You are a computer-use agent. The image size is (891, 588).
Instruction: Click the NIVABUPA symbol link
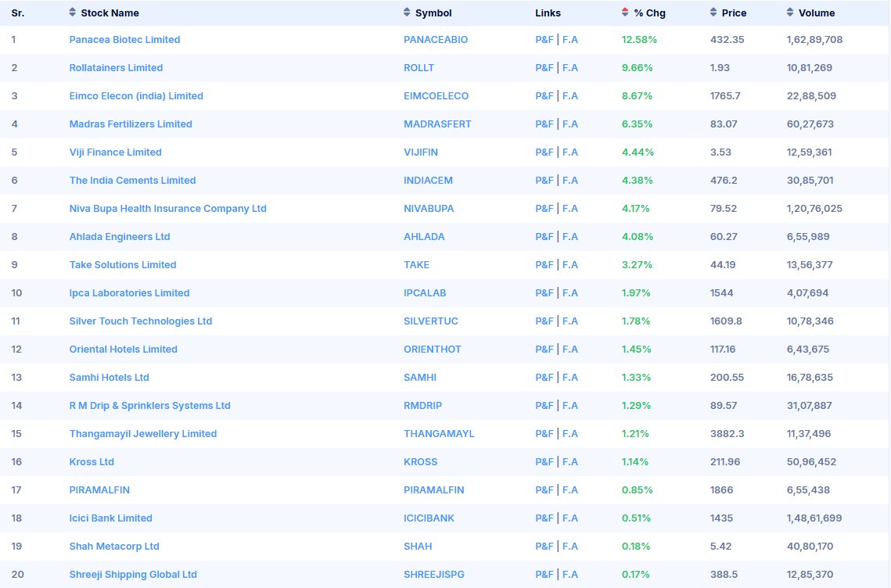429,209
